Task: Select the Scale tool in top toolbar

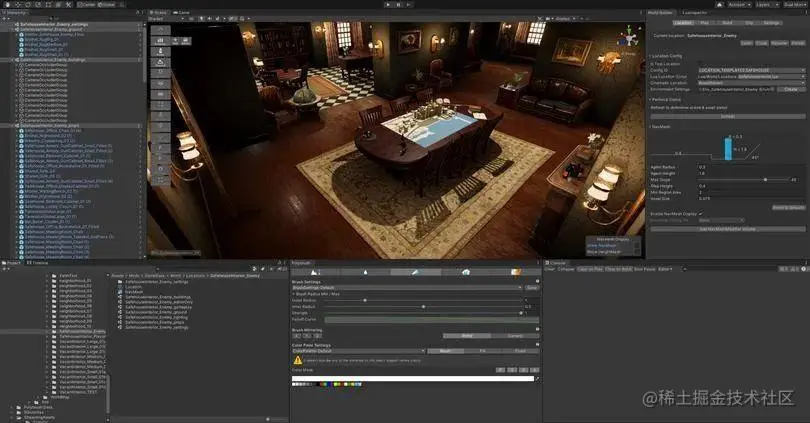Action: [x=38, y=4]
